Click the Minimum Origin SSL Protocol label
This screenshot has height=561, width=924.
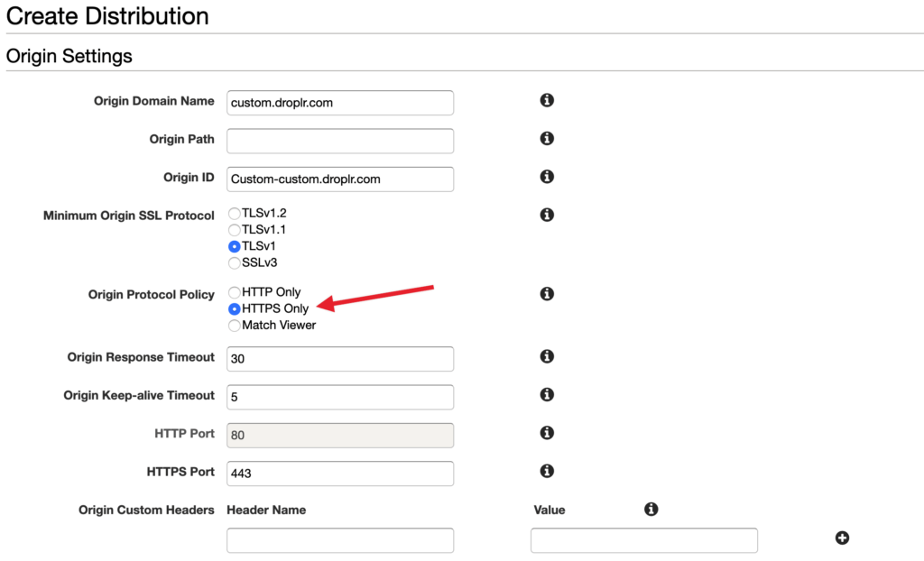pos(128,216)
